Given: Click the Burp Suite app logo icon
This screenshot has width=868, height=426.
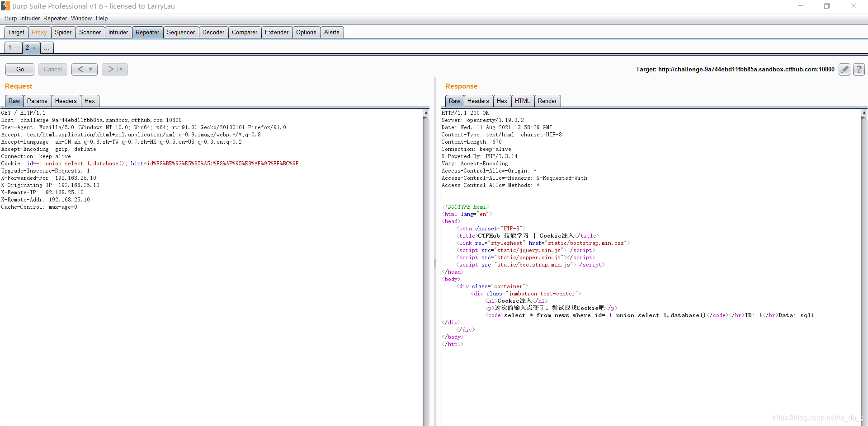Looking at the screenshot, I should pyautogui.click(x=5, y=6).
